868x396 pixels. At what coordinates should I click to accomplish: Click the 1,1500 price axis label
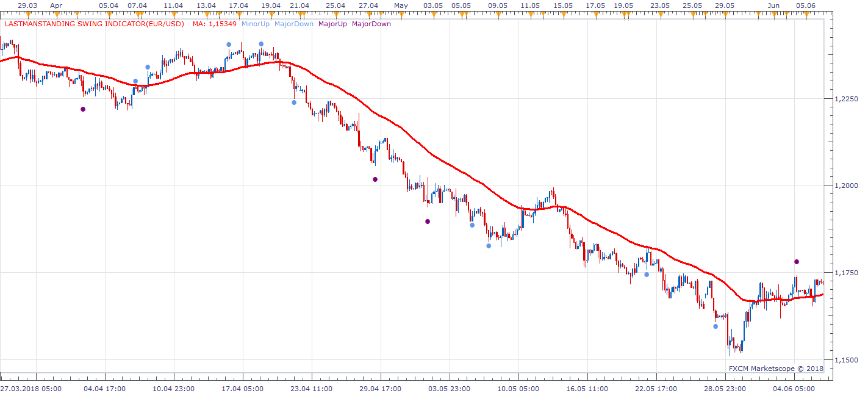[x=845, y=360]
